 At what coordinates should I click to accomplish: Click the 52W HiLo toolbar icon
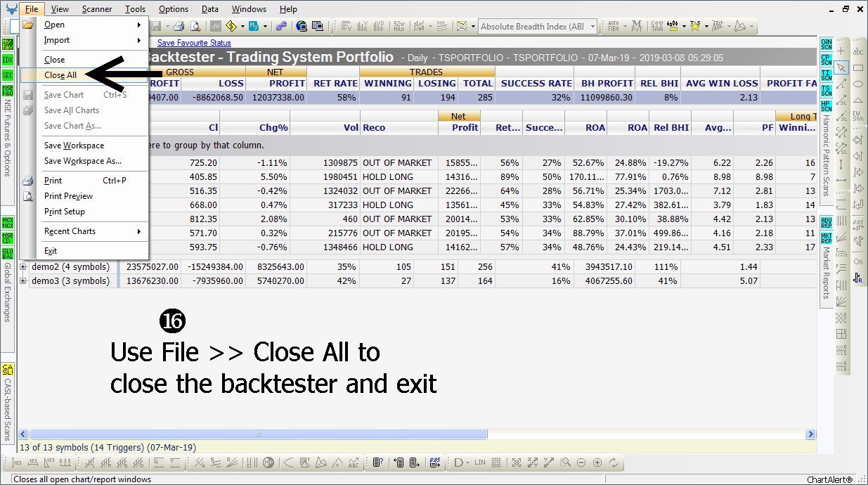pos(399,26)
